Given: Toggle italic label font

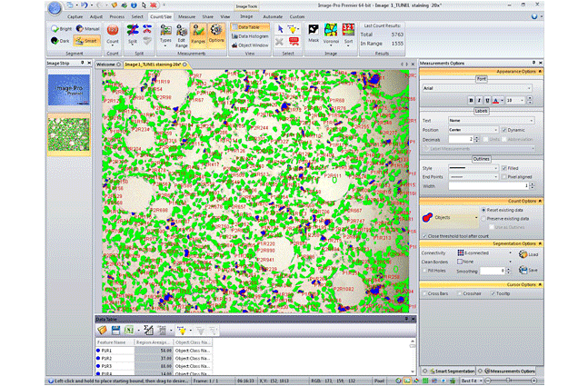Looking at the screenshot, I should [479, 101].
